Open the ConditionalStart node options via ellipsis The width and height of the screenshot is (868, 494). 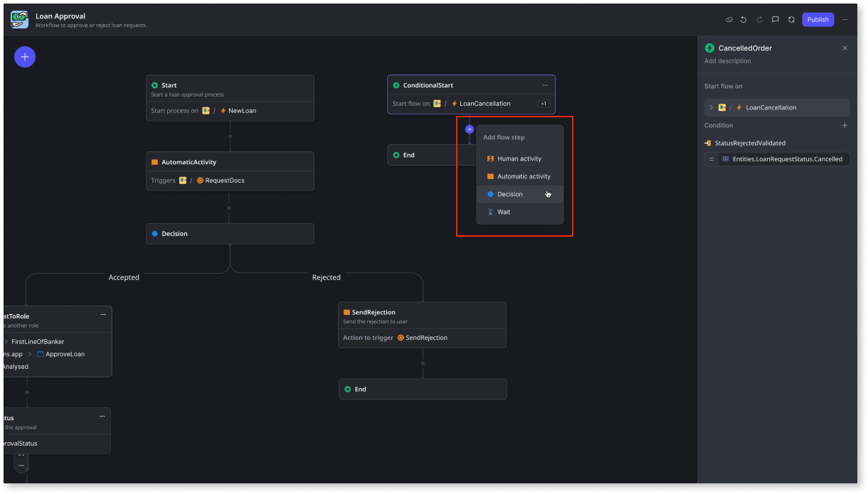pyautogui.click(x=545, y=85)
